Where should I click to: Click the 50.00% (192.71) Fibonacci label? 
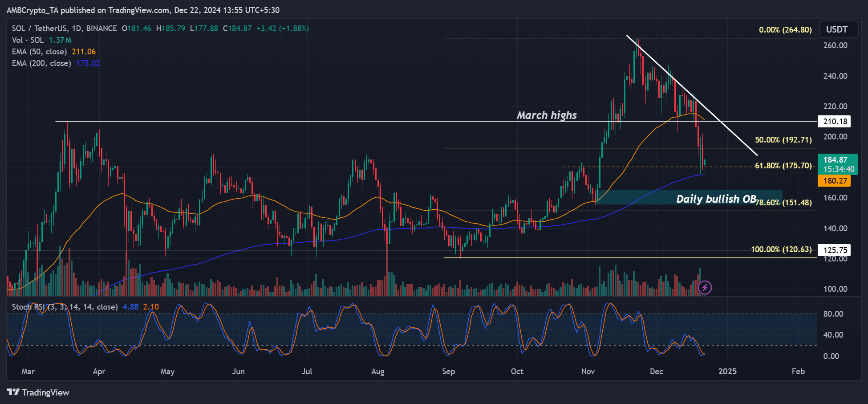[783, 140]
